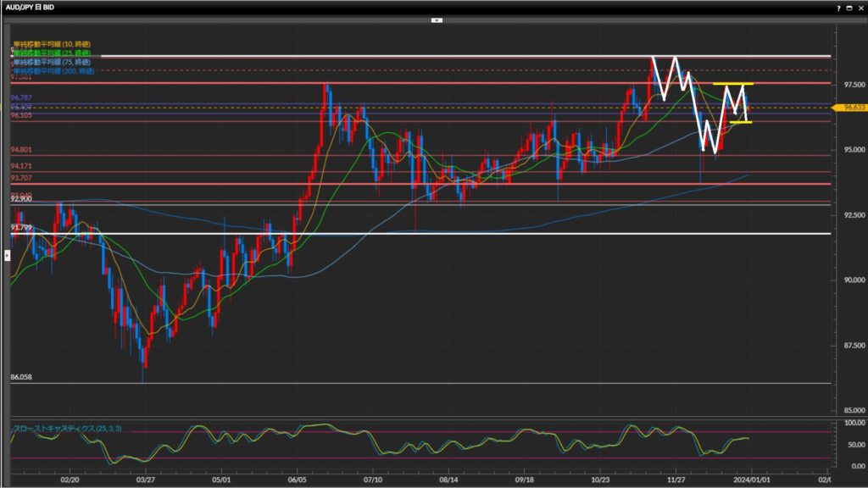Expand the left side panel arrow
This screenshot has width=868, height=488.
6,254
